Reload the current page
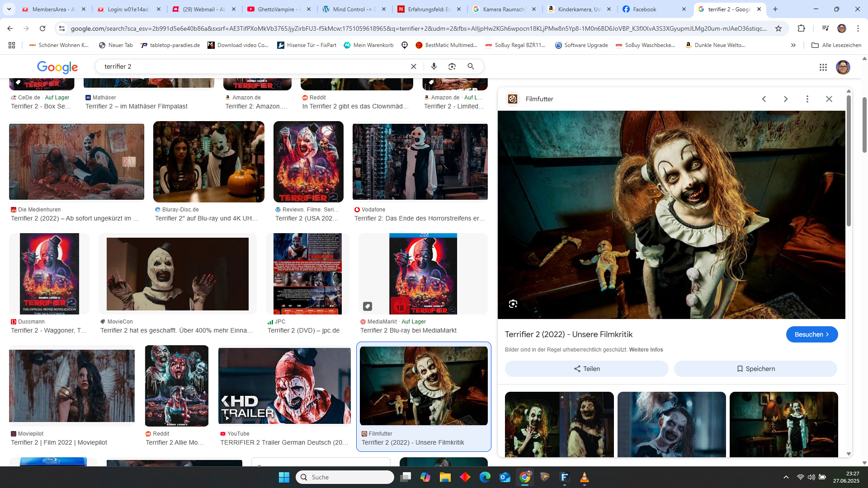 tap(42, 28)
